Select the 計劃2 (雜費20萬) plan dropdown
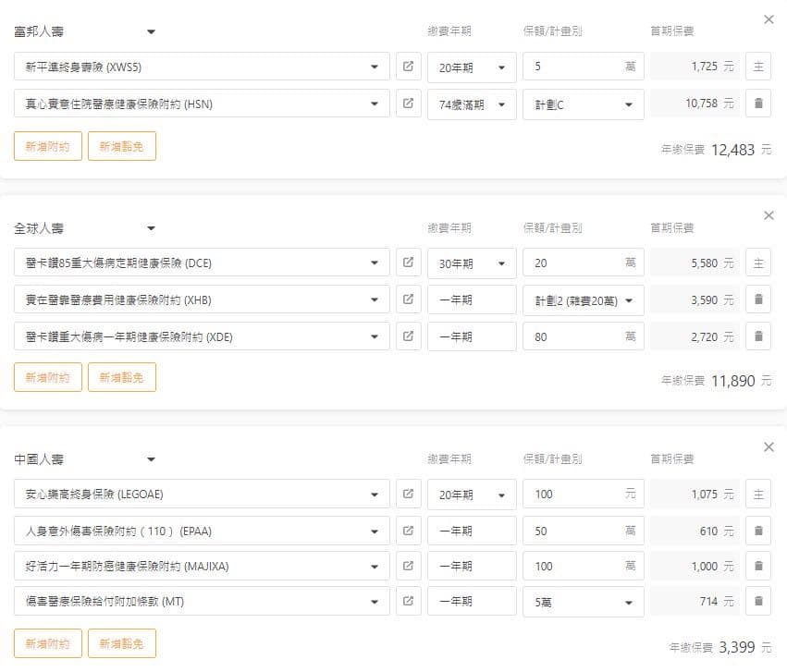 [x=583, y=299]
